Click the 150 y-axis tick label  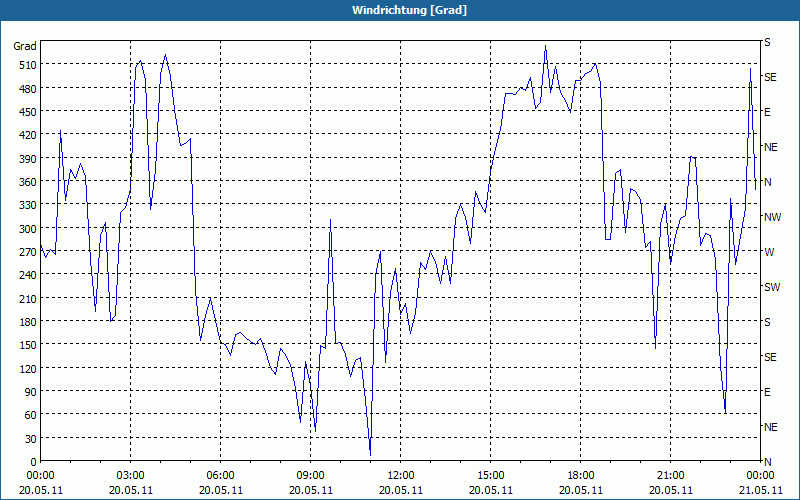click(28, 345)
